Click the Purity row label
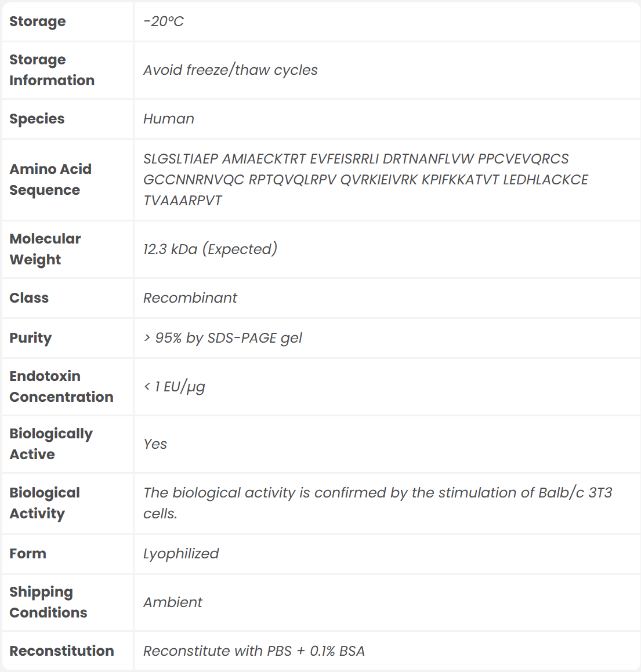 click(31, 338)
